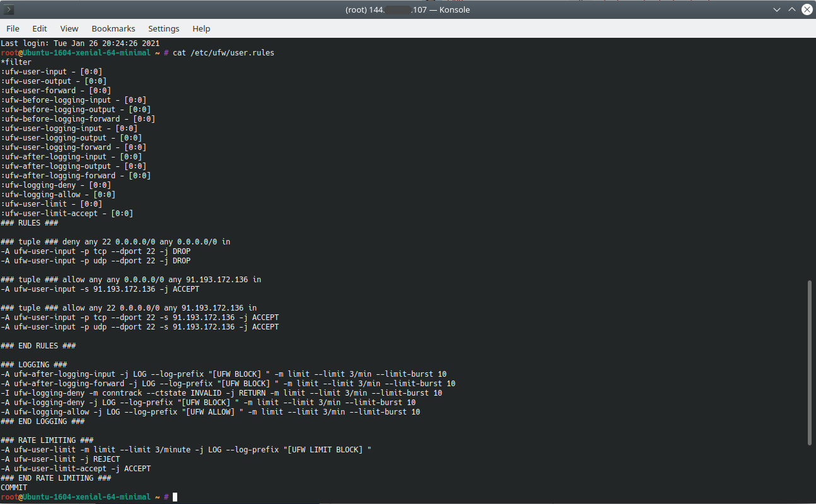This screenshot has width=816, height=504.
Task: Click the cursor at the last shell prompt
Action: 175,497
